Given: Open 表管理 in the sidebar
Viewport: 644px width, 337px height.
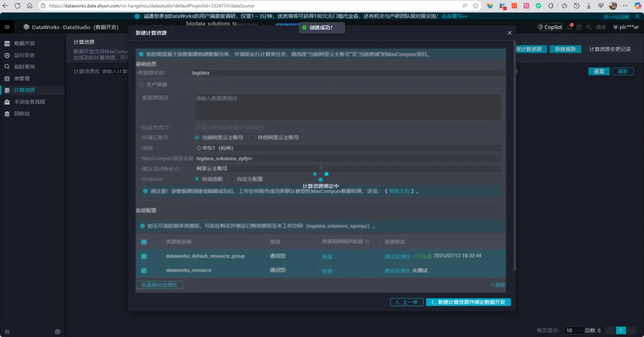Looking at the screenshot, I should click(22, 79).
